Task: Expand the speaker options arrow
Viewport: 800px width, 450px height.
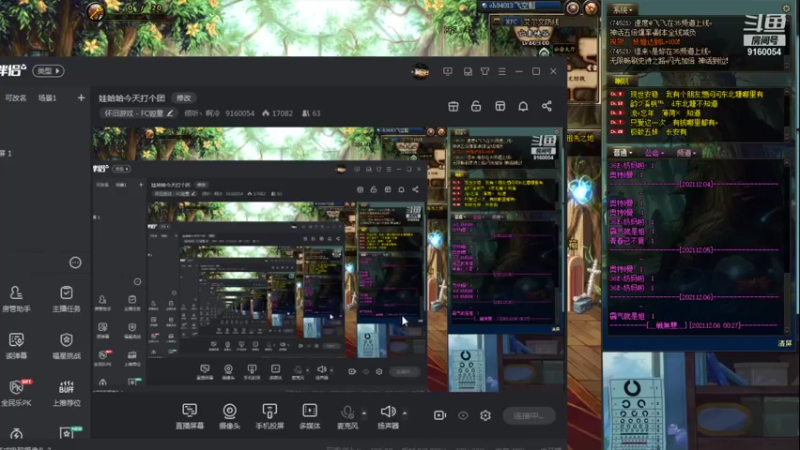Action: [x=405, y=412]
